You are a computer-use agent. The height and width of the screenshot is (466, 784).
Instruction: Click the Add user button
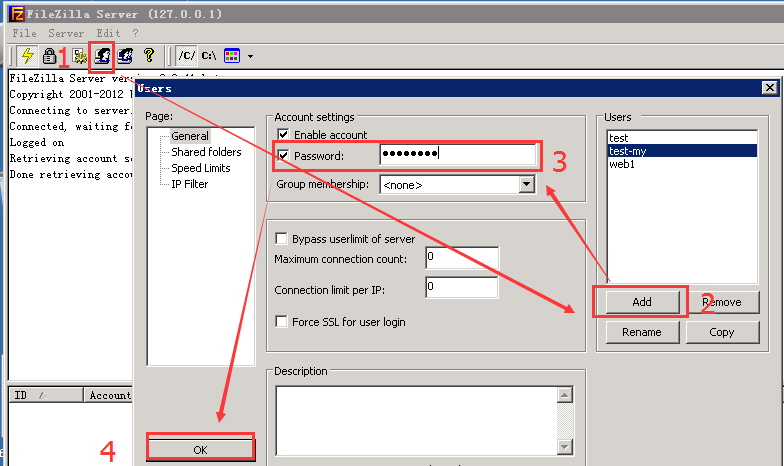[641, 302]
